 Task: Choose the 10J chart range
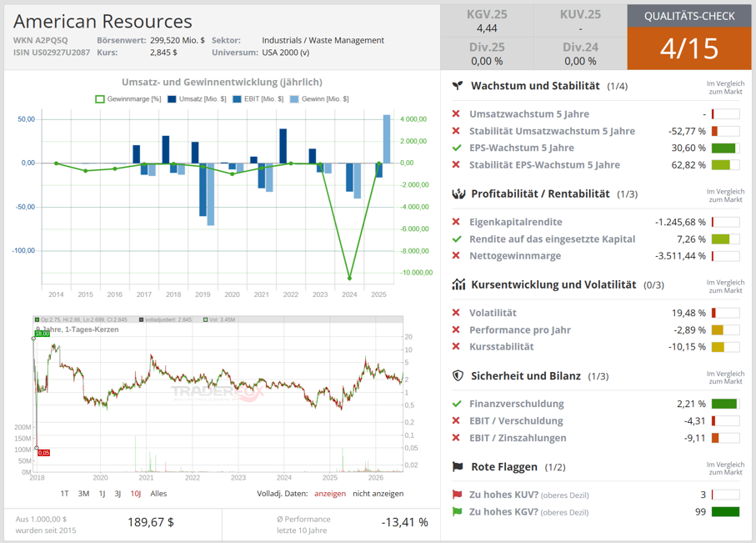point(136,493)
